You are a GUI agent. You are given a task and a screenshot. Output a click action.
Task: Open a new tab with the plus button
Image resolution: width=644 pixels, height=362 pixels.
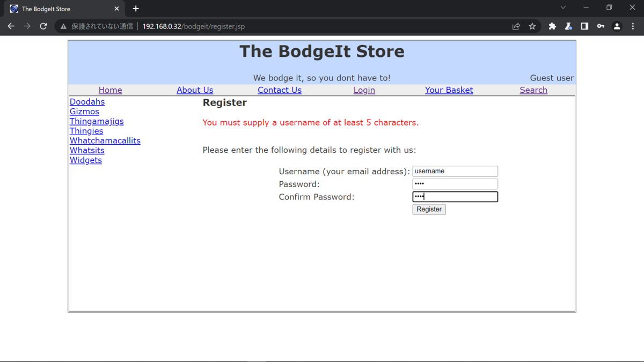136,9
